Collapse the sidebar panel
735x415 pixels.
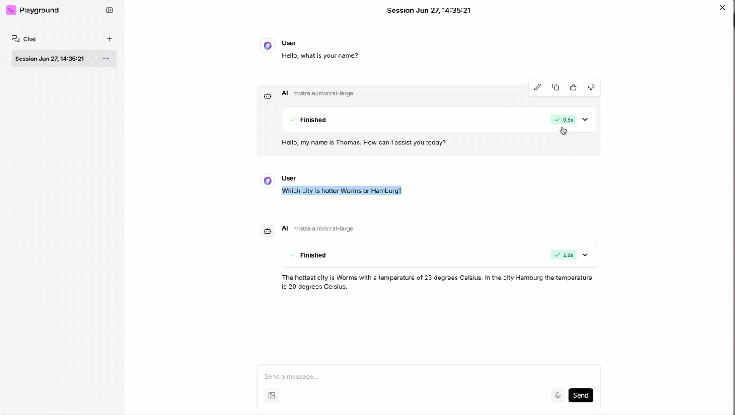(x=109, y=10)
